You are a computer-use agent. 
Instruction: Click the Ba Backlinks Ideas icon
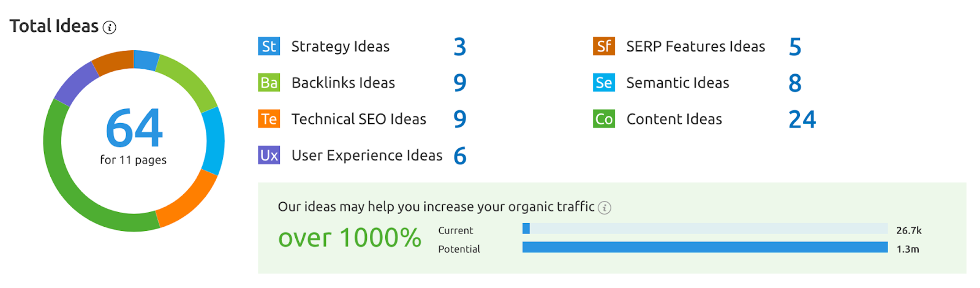(269, 82)
